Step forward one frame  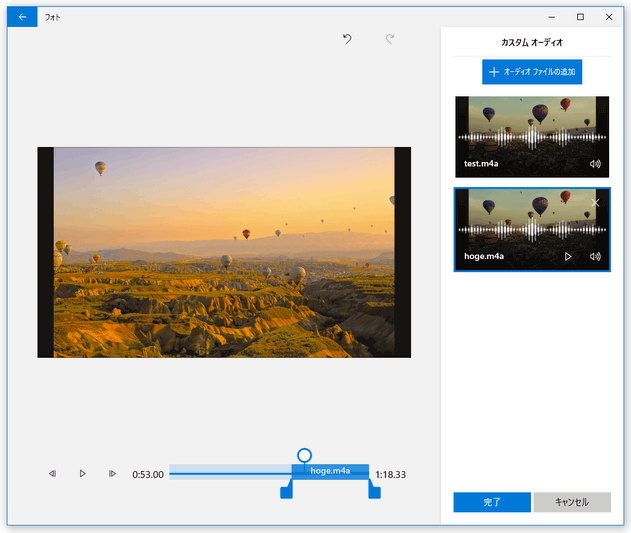[x=113, y=474]
